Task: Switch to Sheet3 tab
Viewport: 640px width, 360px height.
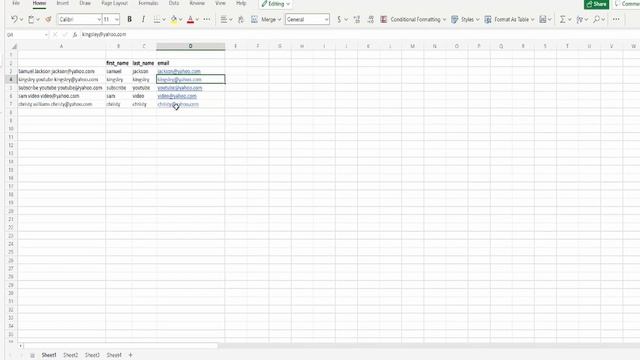Action: 92,355
